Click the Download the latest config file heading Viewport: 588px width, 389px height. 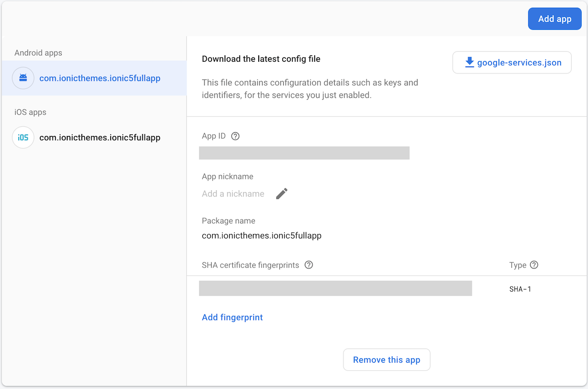(261, 59)
